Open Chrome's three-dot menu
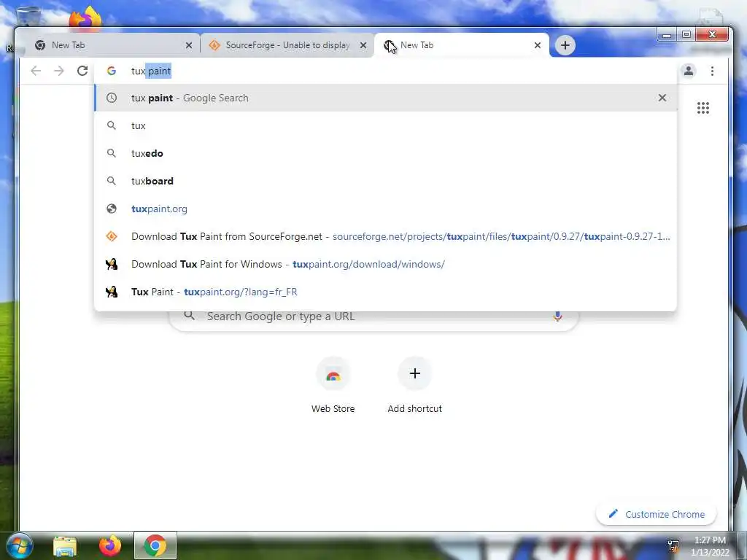Viewport: 747px width, 560px height. click(x=712, y=71)
